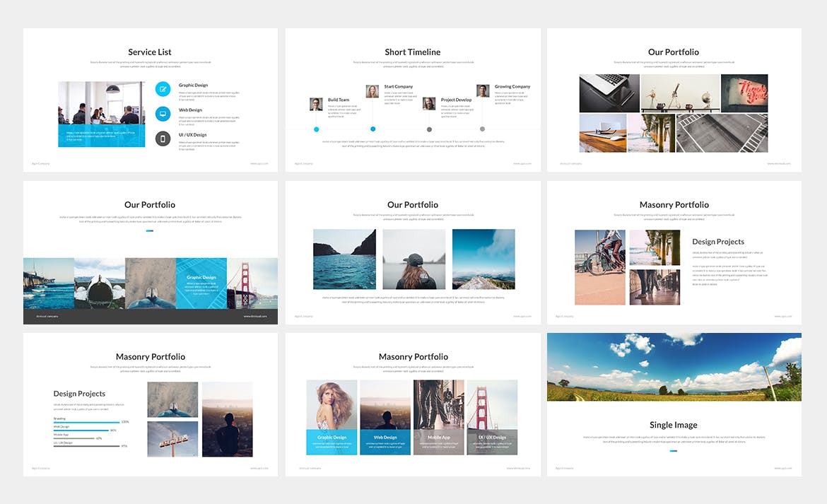Click the Web Design monitor icon

pyautogui.click(x=163, y=114)
